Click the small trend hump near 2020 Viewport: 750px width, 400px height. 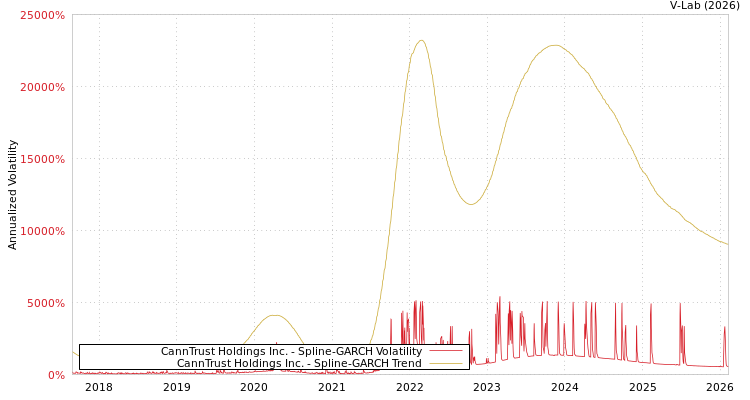click(275, 315)
